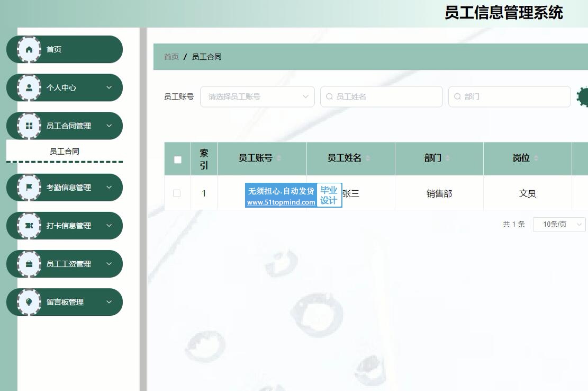Screen dimensions: 588x391
Task: Click the 共 1 条 total count text
Action: point(514,225)
